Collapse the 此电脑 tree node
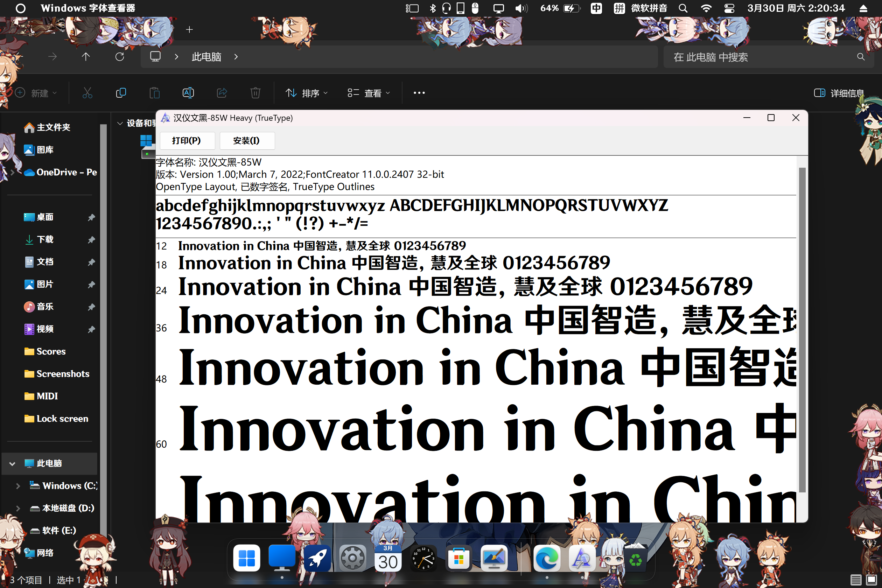Viewport: 882px width, 588px height. [12, 463]
